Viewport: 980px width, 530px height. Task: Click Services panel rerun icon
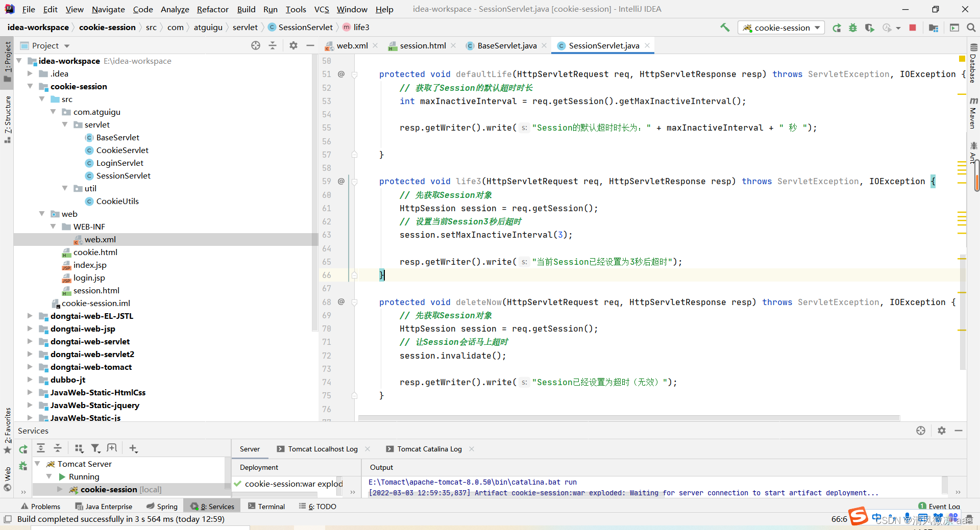[23, 449]
